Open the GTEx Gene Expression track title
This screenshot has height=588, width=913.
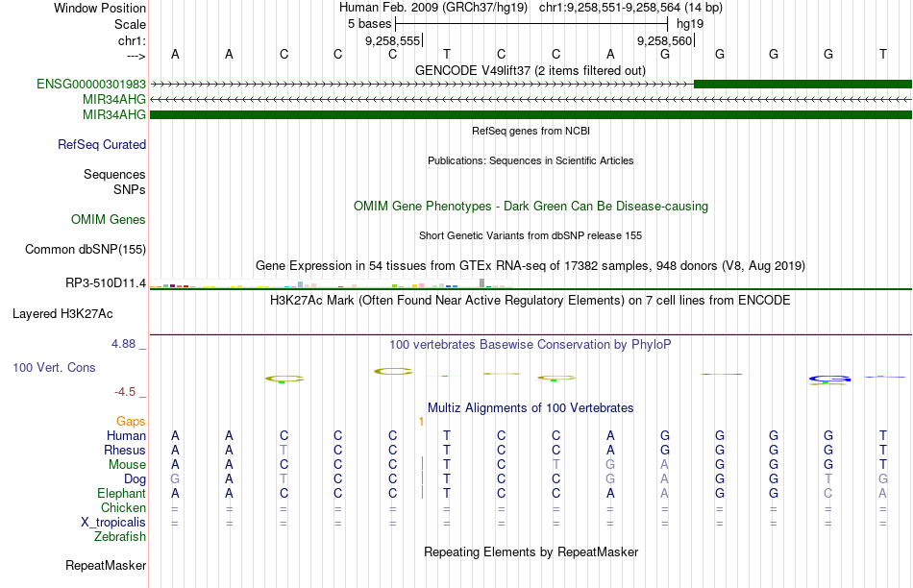pyautogui.click(x=531, y=266)
